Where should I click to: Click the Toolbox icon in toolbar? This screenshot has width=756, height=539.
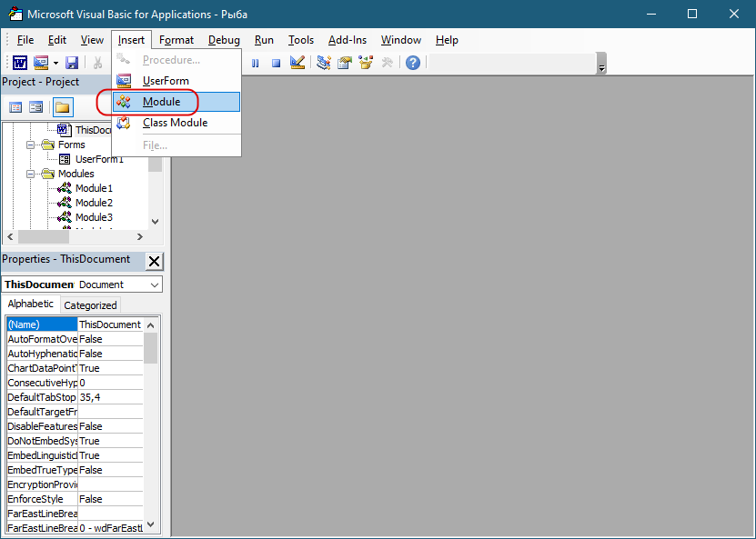(x=388, y=63)
